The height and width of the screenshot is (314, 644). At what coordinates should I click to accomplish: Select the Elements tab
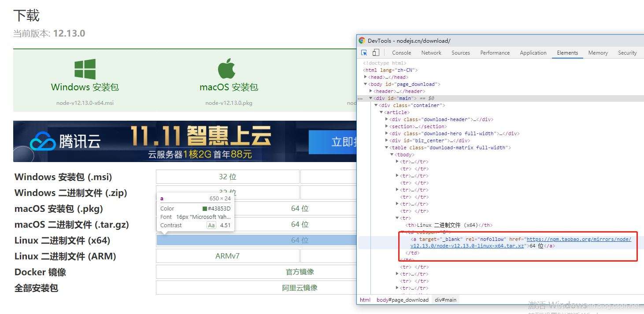click(567, 53)
